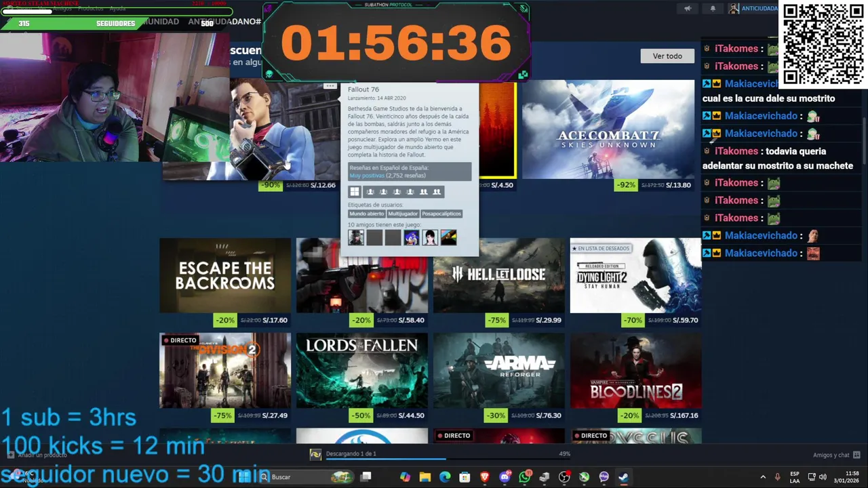Viewport: 868px width, 488px height.
Task: Open File Explorer from the taskbar
Action: click(x=425, y=477)
